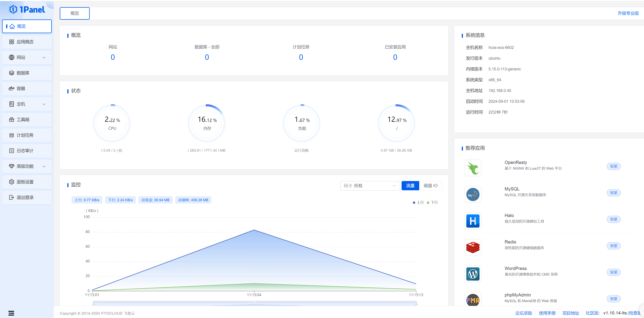Open 数据库 in the sidebar

click(x=27, y=73)
